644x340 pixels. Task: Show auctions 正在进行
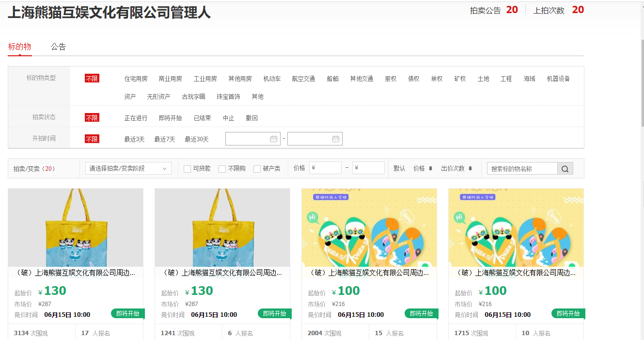click(136, 118)
